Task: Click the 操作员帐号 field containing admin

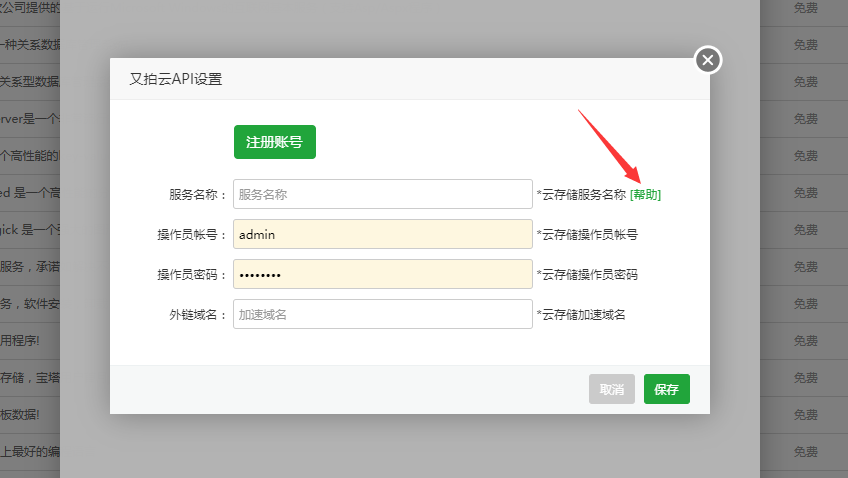Action: [x=383, y=234]
